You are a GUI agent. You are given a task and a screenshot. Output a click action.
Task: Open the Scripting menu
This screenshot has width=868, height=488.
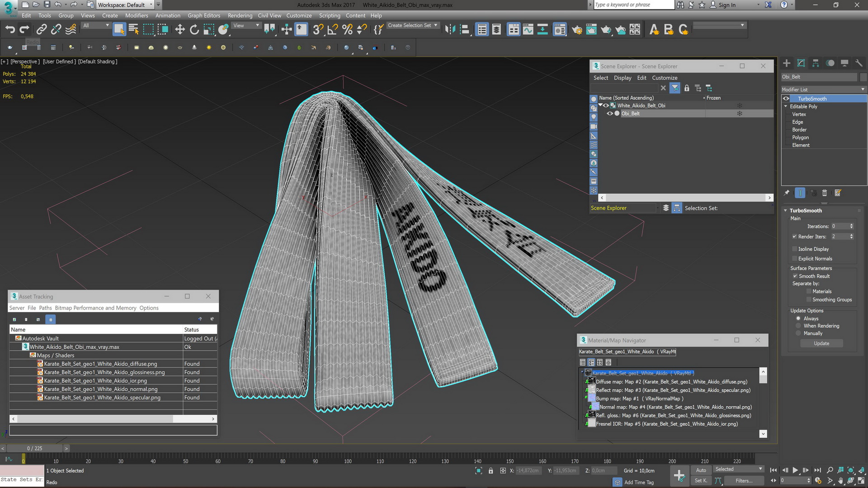[330, 15]
